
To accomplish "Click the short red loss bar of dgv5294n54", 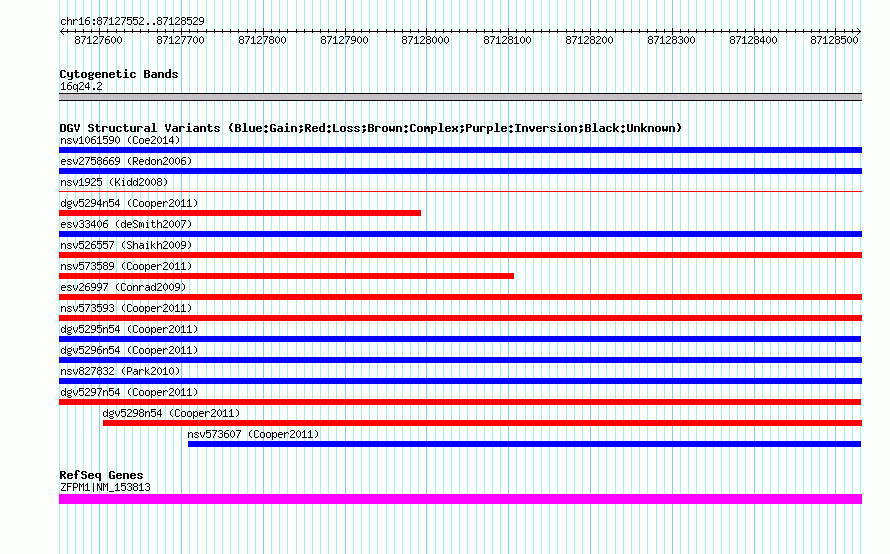I will [240, 213].
